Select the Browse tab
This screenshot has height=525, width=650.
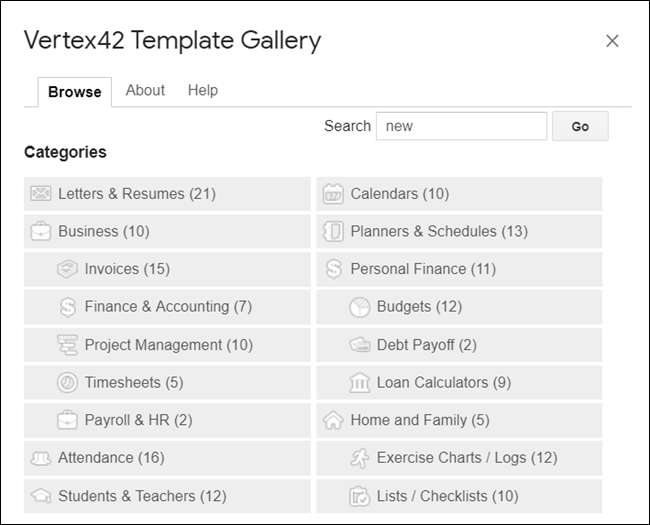[x=75, y=91]
